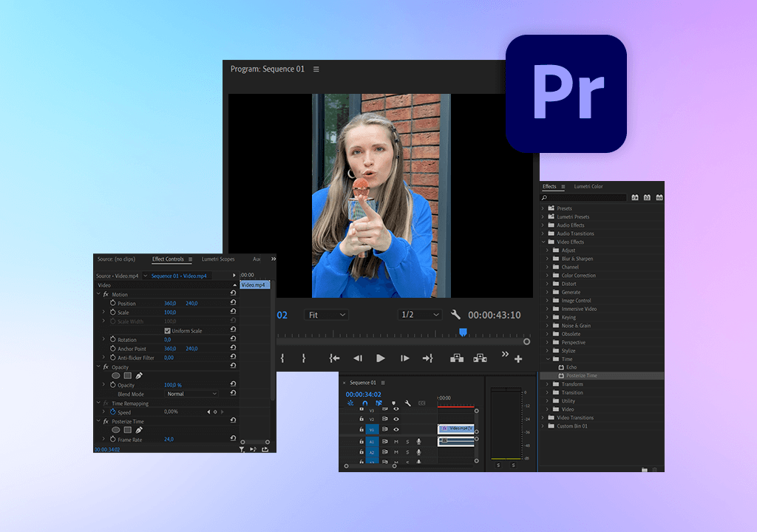
Task: Open the 1/2 playback resolution dropdown
Action: (420, 315)
